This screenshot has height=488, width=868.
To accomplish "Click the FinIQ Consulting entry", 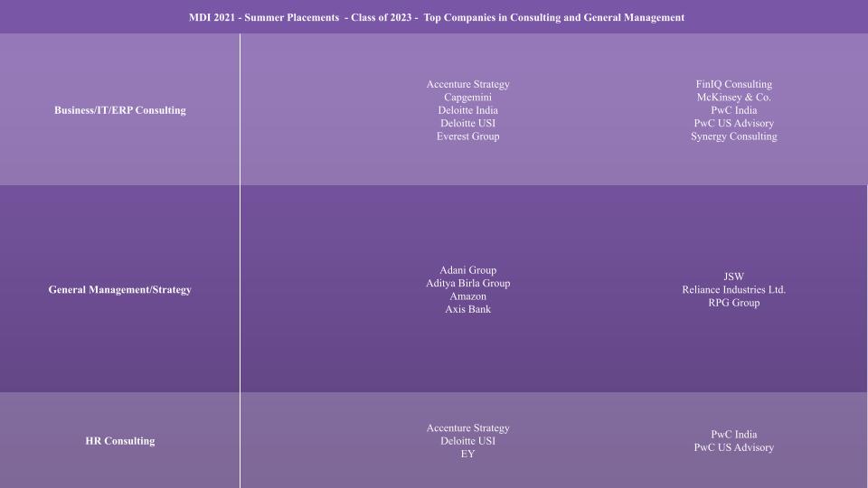I will (x=734, y=84).
